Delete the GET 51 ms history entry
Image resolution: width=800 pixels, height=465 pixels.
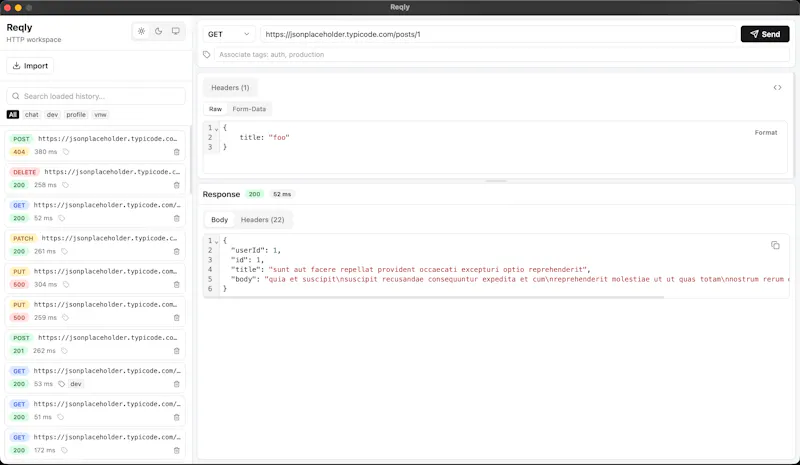177,418
